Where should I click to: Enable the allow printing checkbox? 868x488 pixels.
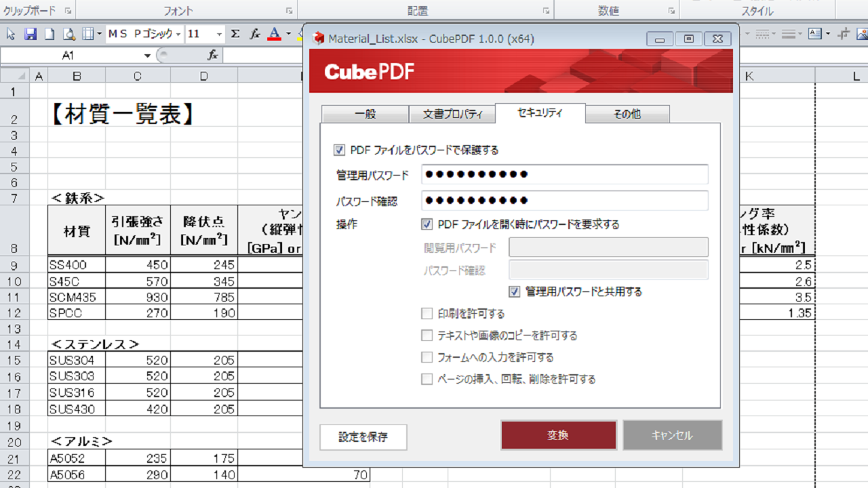(427, 314)
